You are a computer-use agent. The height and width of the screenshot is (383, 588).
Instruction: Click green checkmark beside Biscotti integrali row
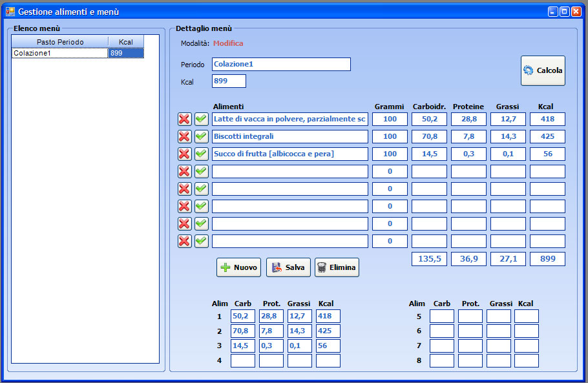(x=202, y=136)
